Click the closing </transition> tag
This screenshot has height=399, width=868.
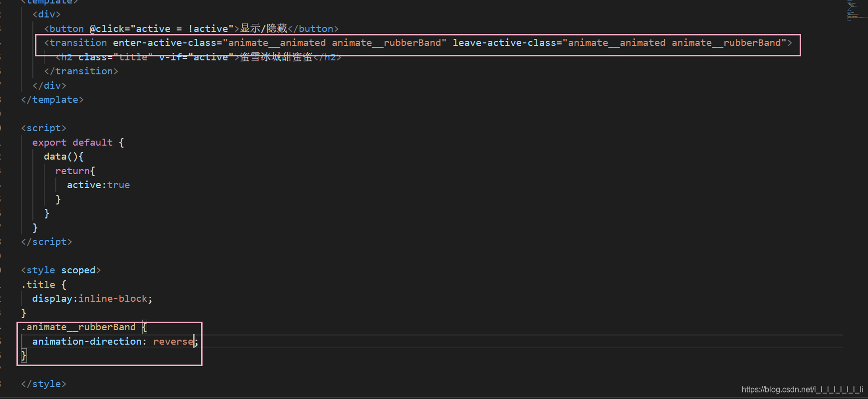tap(81, 71)
